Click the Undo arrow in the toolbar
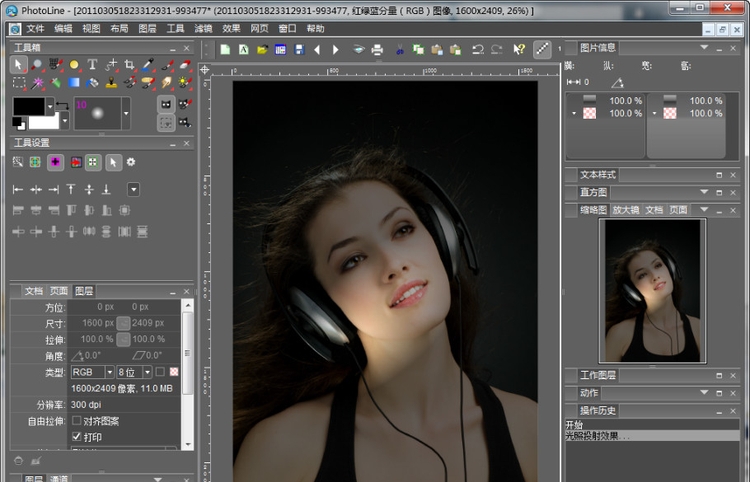The height and width of the screenshot is (482, 750). coord(478,49)
